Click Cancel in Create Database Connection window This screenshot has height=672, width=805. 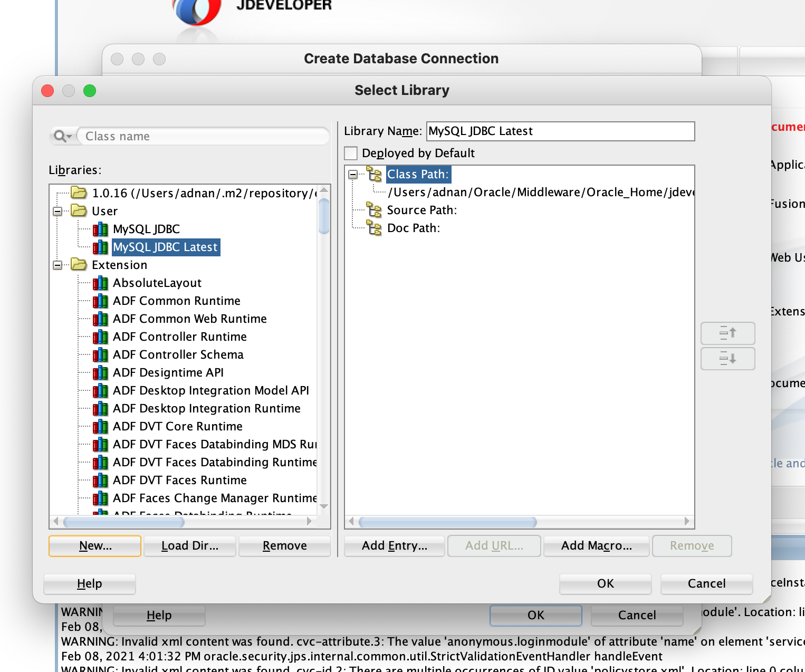pyautogui.click(x=637, y=616)
